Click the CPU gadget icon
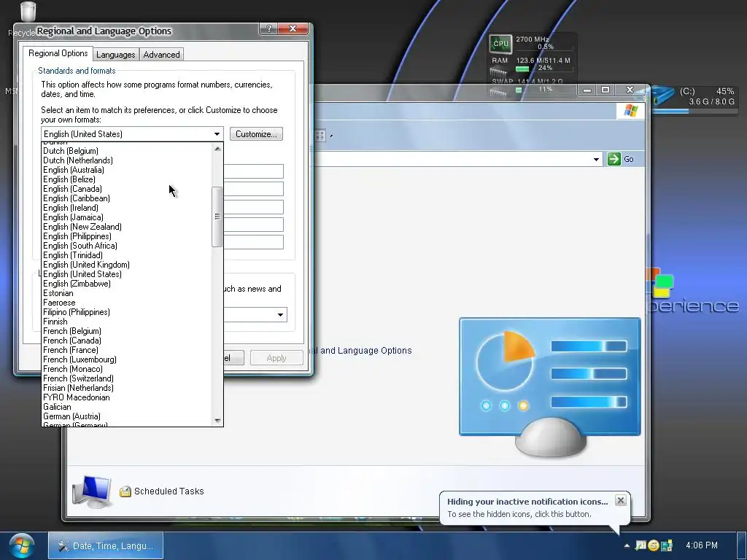Screen dimensions: 747x560 point(500,44)
